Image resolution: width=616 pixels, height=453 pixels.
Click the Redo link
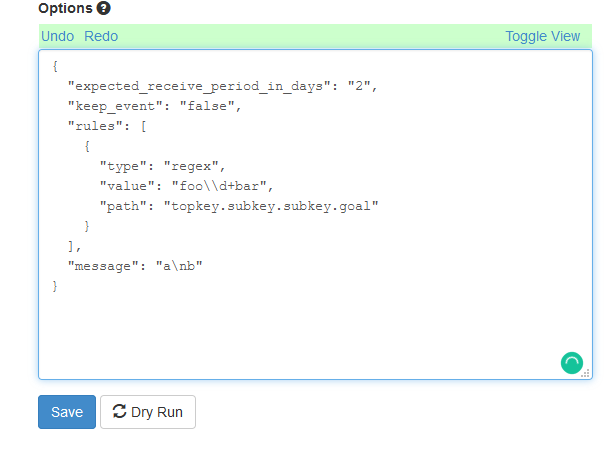(x=101, y=36)
